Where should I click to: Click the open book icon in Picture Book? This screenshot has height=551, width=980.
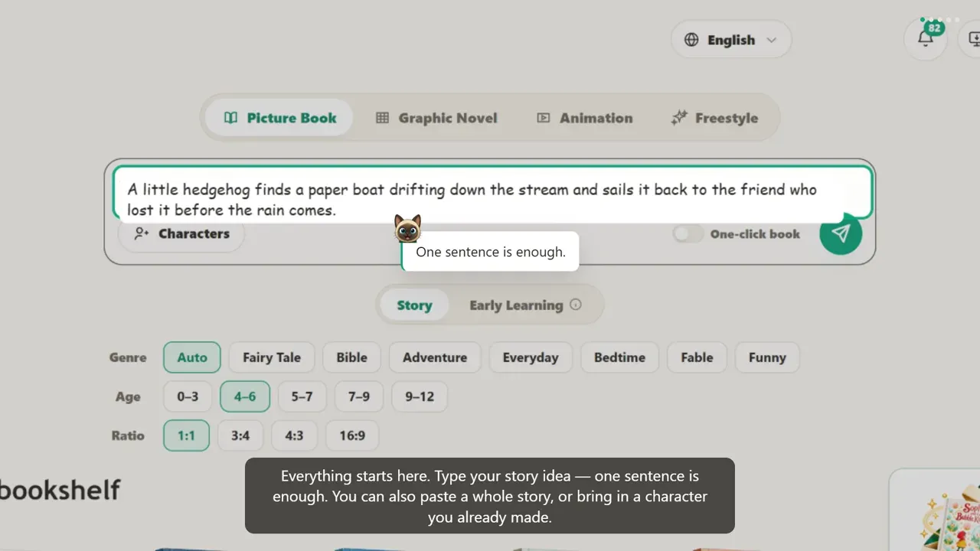pos(230,118)
